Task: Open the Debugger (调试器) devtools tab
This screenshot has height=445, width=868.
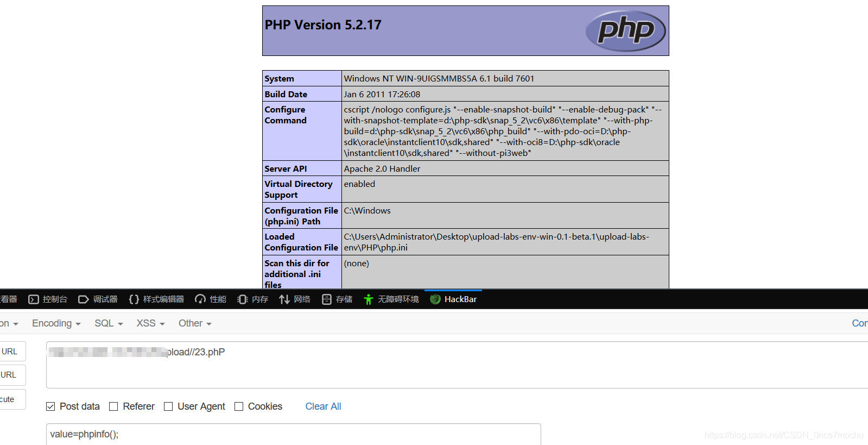Action: pos(98,299)
